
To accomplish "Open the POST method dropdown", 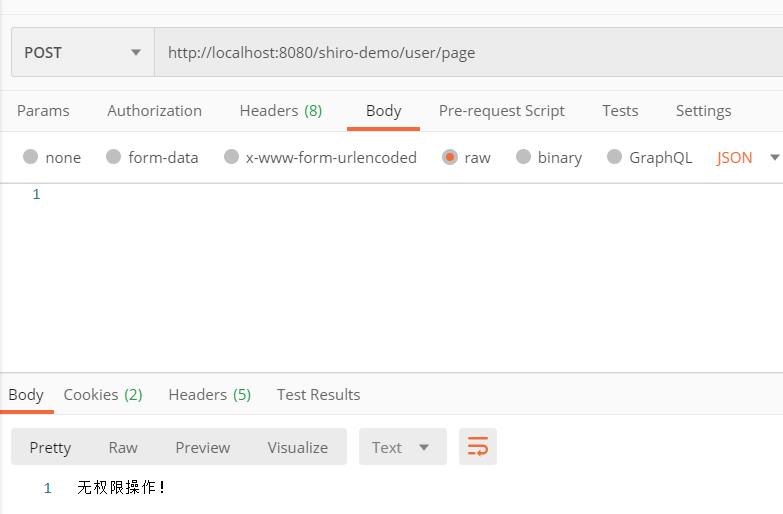I will click(82, 53).
